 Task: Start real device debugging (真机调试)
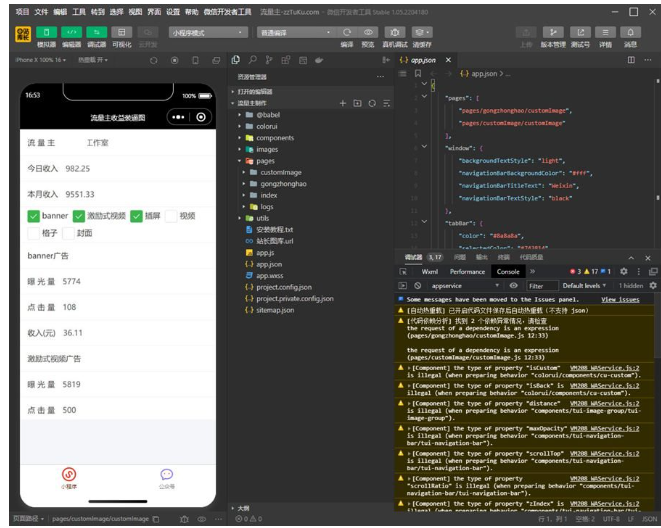(x=395, y=32)
